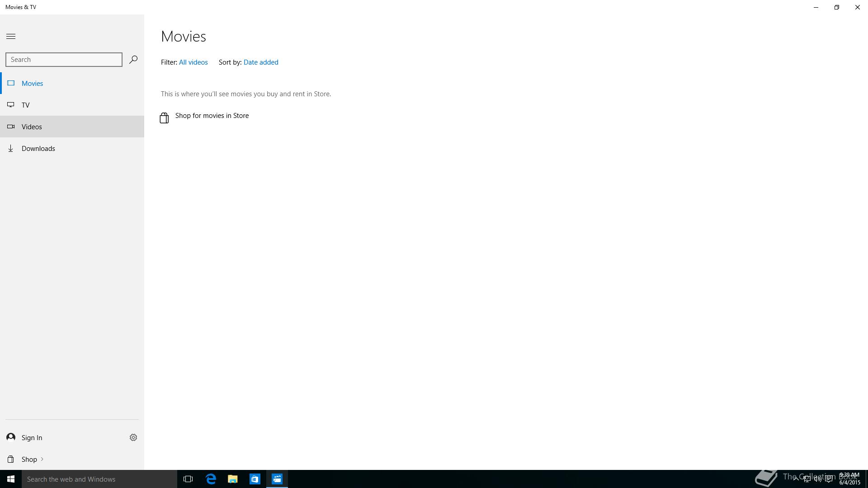Viewport: 868px width, 488px height.
Task: Click the Downloads arrow icon
Action: [11, 148]
